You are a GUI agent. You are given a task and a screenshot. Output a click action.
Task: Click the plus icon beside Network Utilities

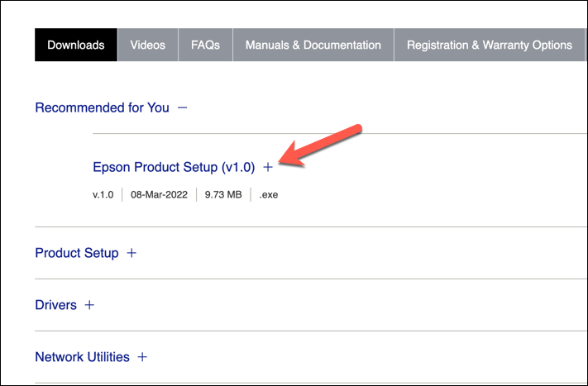pyautogui.click(x=142, y=357)
